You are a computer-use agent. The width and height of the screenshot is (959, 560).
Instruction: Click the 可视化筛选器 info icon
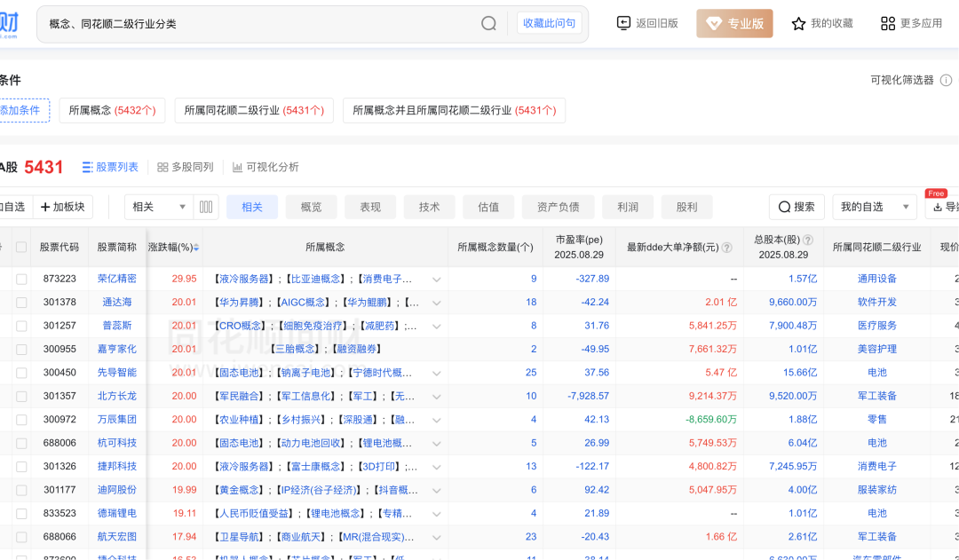tap(946, 80)
